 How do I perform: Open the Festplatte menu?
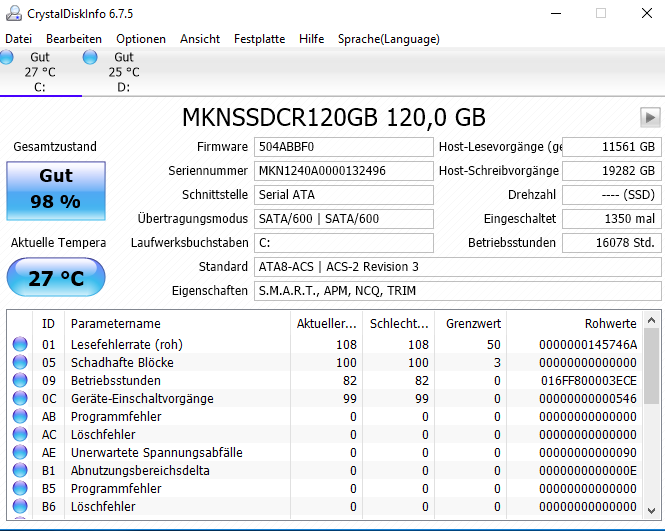[259, 39]
